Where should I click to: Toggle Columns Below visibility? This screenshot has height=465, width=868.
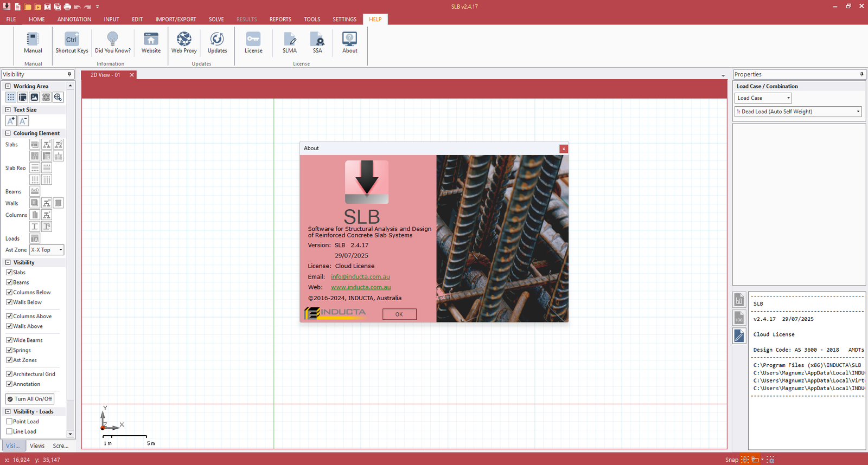(9, 292)
